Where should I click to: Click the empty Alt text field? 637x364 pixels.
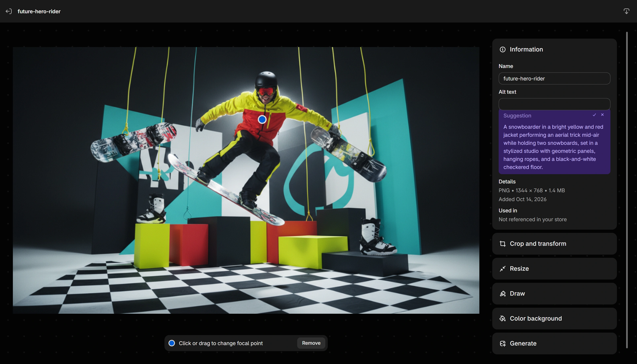click(554, 104)
